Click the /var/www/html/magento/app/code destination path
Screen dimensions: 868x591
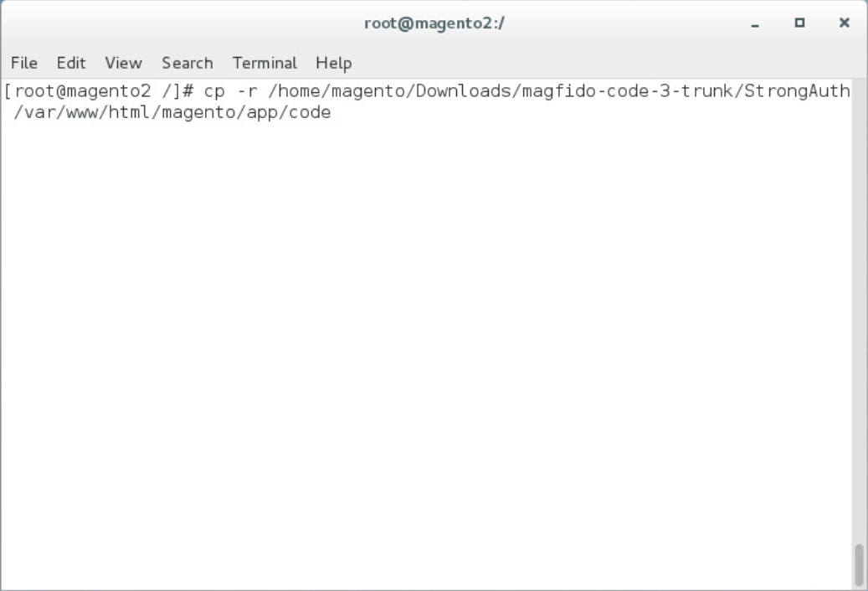[172, 112]
